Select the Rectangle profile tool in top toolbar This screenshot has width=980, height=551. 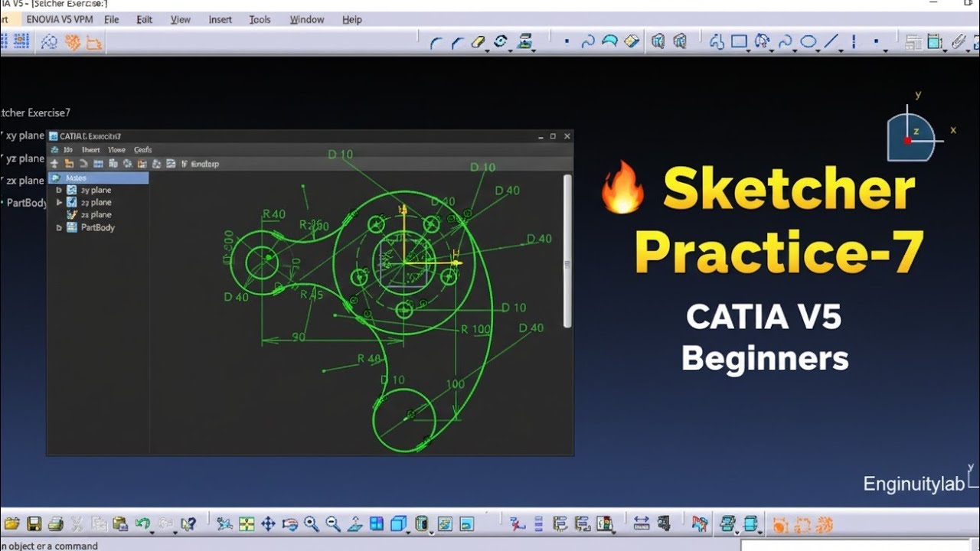coord(739,42)
